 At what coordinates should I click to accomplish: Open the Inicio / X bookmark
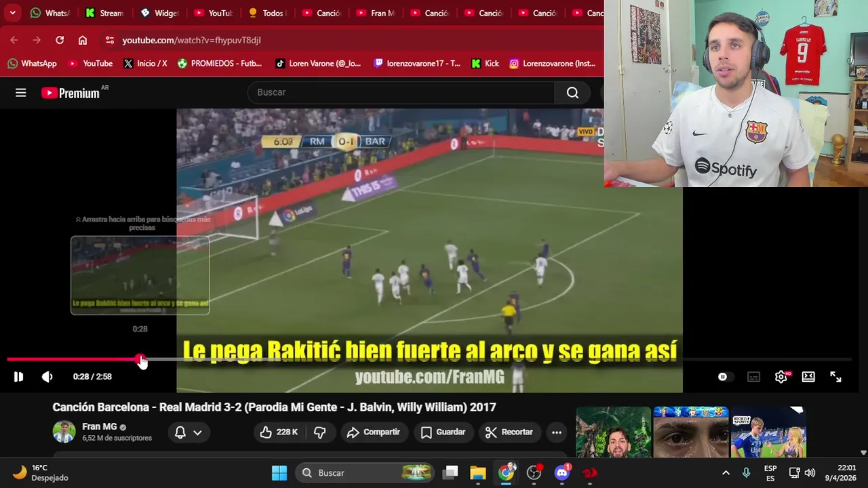click(x=145, y=64)
